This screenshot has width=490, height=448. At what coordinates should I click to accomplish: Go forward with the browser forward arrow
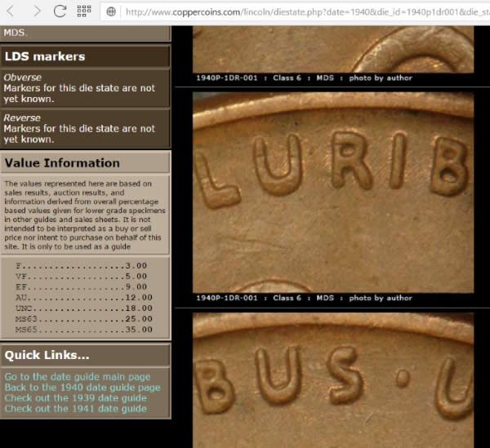coord(37,11)
